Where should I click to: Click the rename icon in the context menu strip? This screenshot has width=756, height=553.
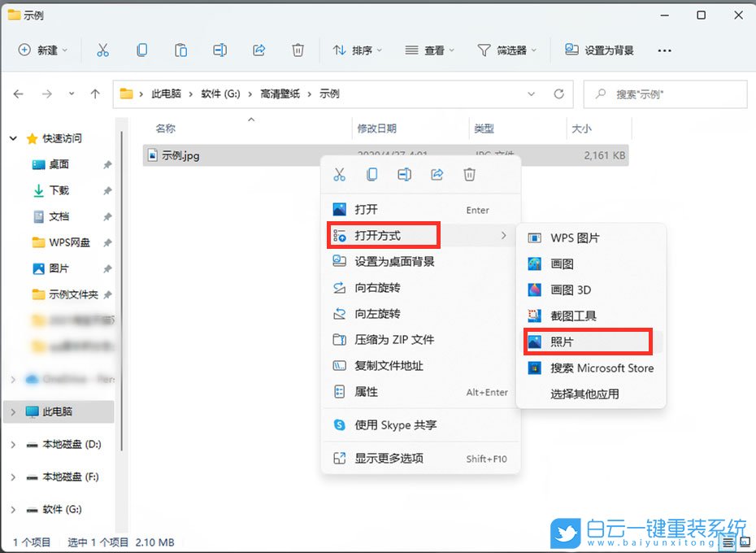coord(404,174)
